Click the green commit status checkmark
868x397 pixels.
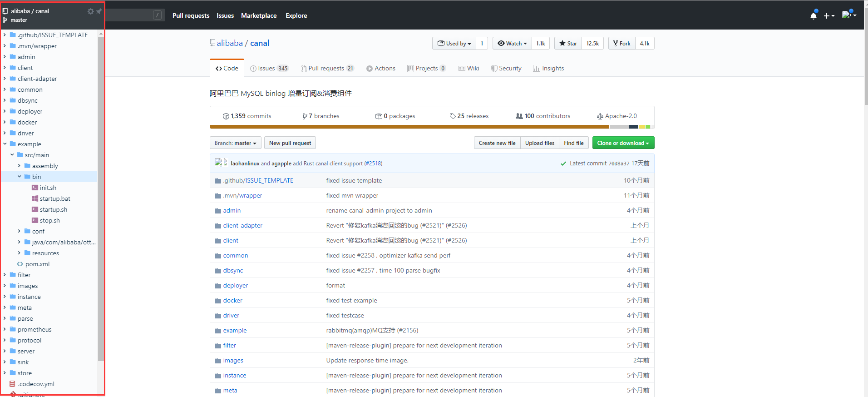563,164
